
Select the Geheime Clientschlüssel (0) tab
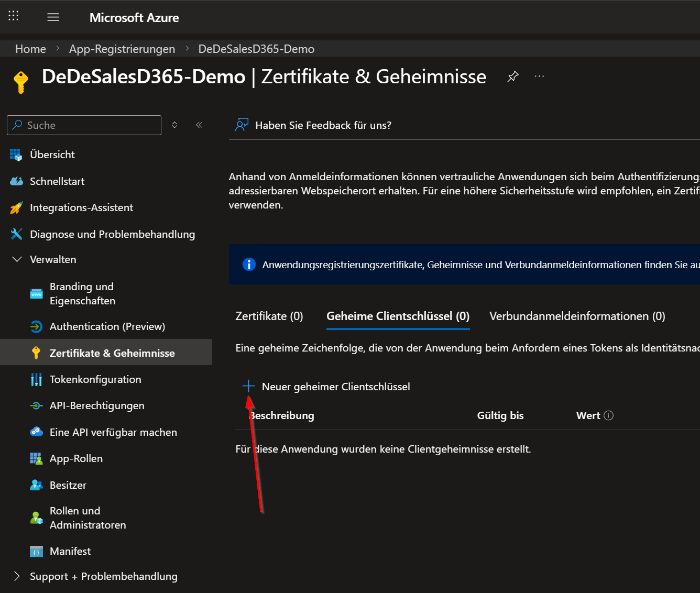[x=398, y=316]
